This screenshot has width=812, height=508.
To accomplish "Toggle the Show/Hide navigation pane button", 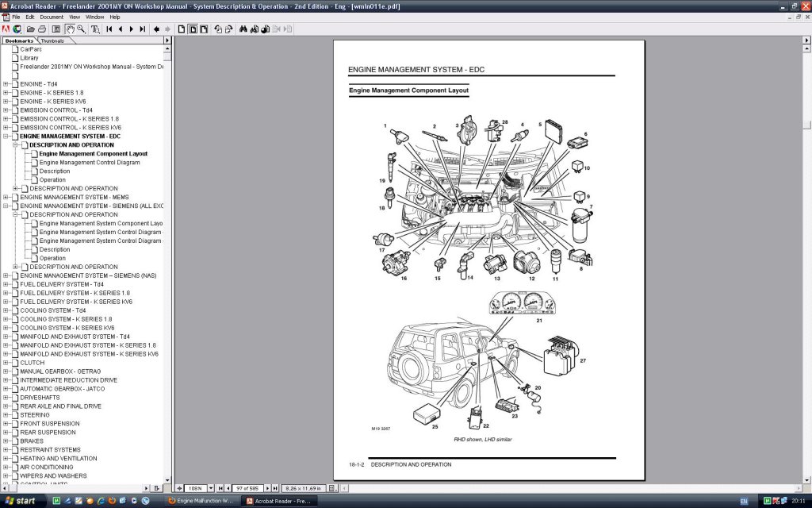I will (x=56, y=29).
